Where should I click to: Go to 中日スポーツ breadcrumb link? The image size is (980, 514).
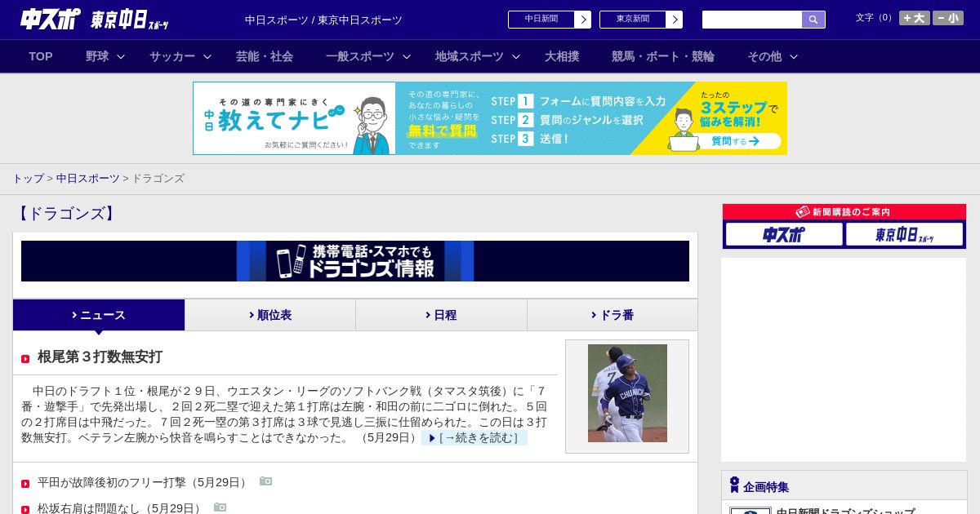coord(87,178)
